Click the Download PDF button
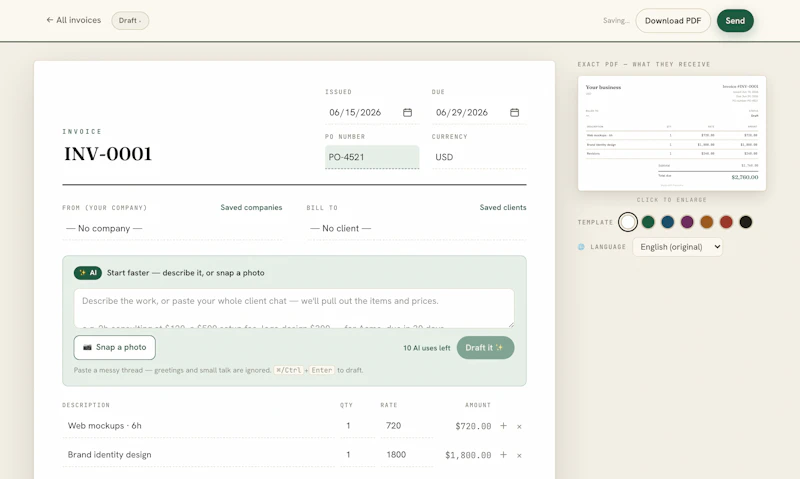 pos(673,20)
